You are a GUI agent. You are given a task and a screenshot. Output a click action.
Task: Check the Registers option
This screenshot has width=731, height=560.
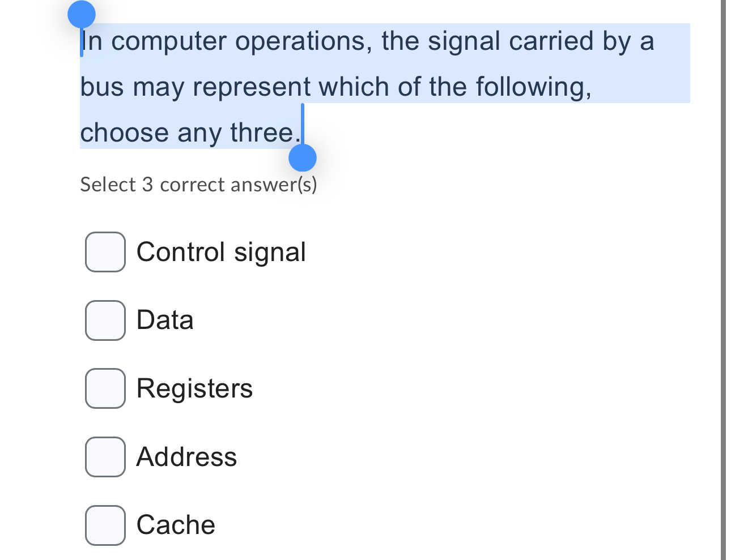pos(105,388)
